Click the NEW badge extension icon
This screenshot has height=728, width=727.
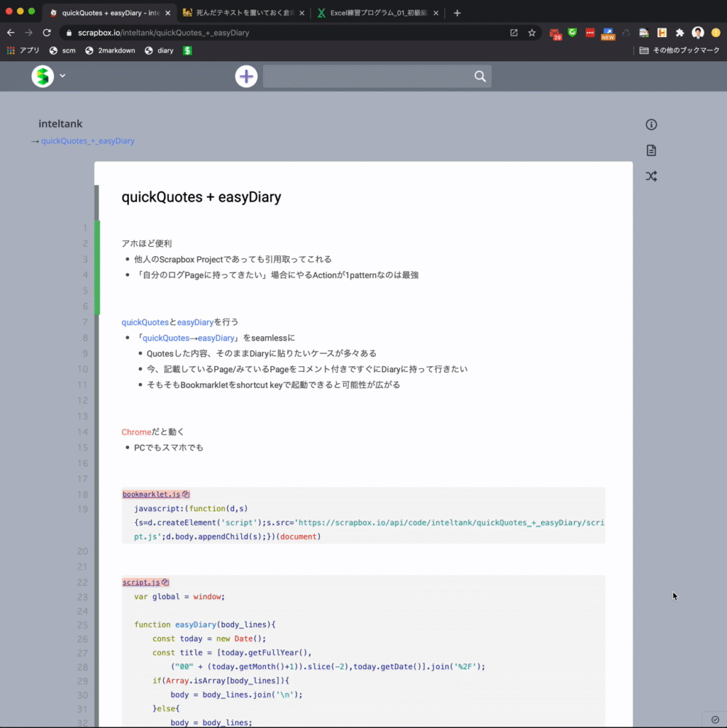tap(608, 33)
